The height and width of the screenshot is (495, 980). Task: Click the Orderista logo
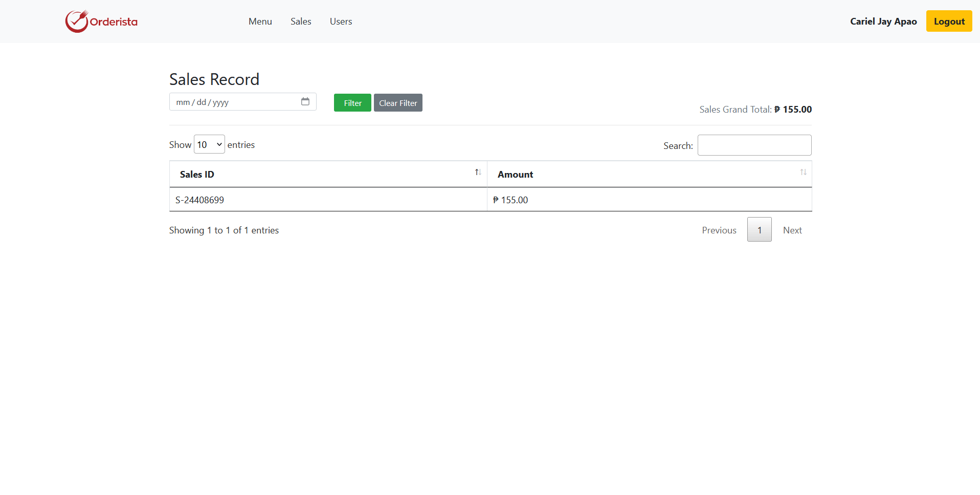click(x=101, y=21)
